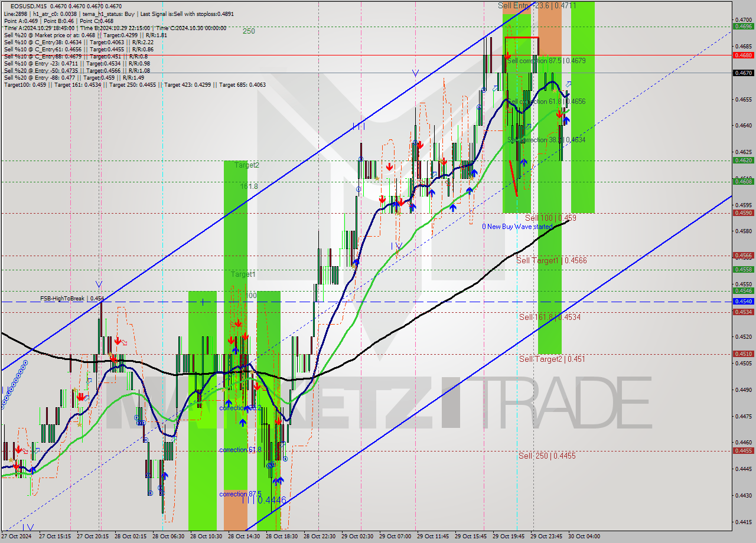Select the 'Sell Target2 | 0.451' label
The image size is (756, 543).
click(552, 359)
